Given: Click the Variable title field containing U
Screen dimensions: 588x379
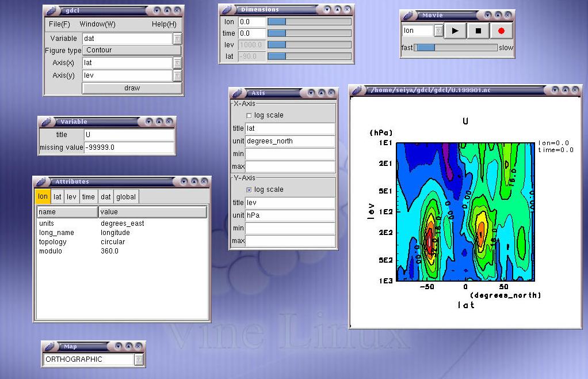Looking at the screenshot, I should 129,135.
